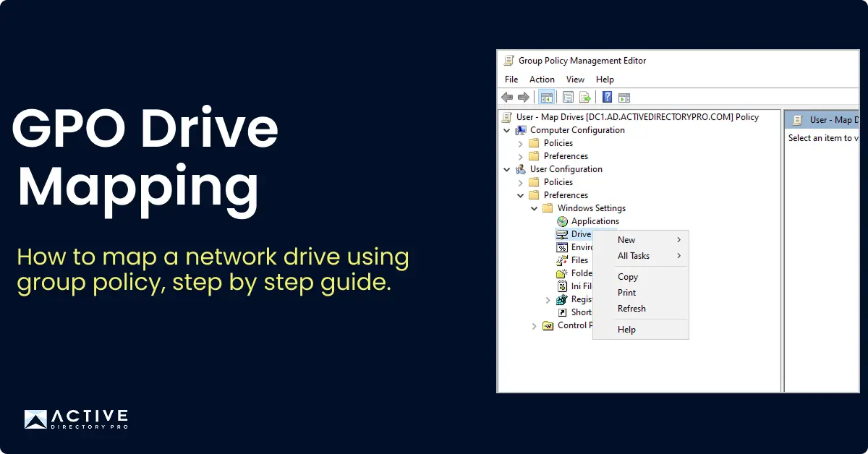This screenshot has width=868, height=454.
Task: Select Policies label under Computer Configuration
Action: (558, 143)
